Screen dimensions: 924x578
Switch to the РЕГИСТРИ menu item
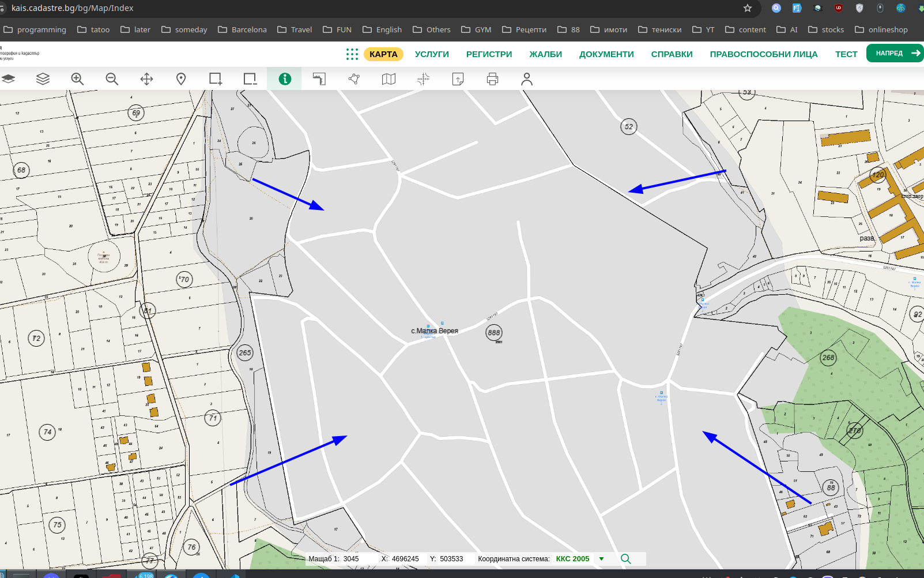(489, 54)
